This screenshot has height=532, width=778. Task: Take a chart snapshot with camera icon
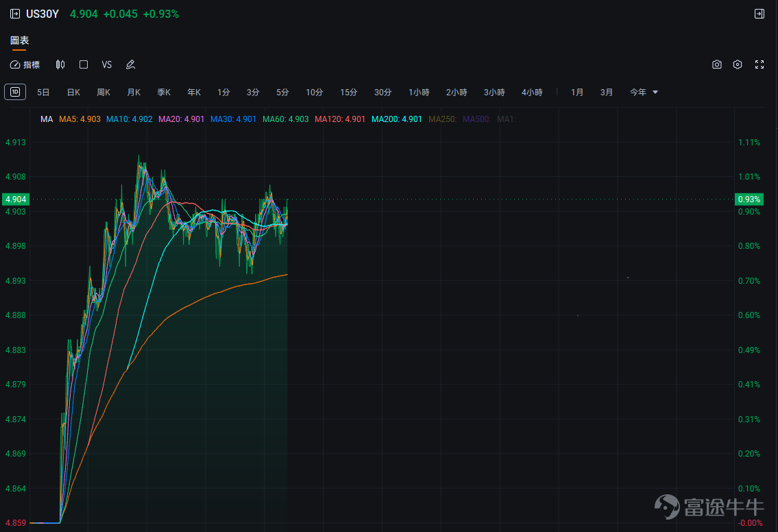pyautogui.click(x=716, y=64)
